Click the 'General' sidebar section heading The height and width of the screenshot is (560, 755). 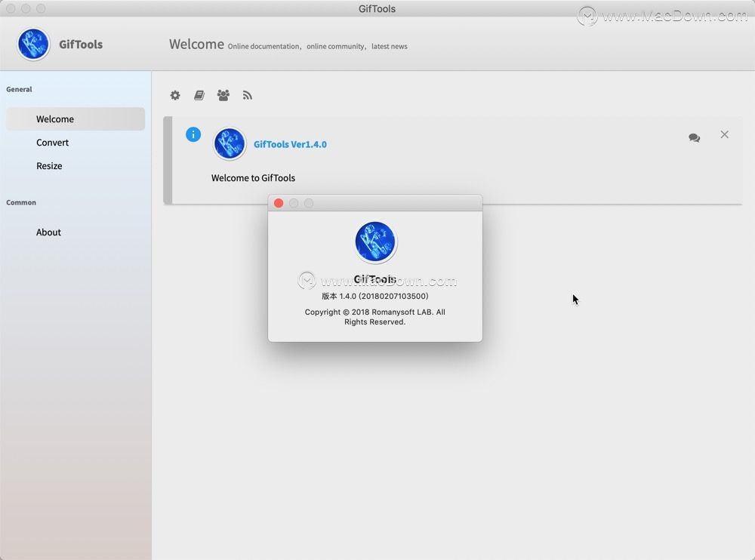pos(20,89)
